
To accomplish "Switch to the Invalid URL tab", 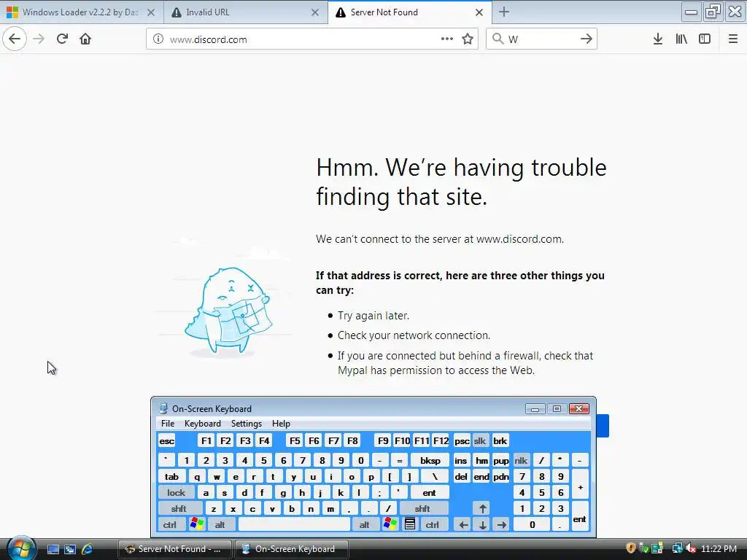I will [246, 12].
